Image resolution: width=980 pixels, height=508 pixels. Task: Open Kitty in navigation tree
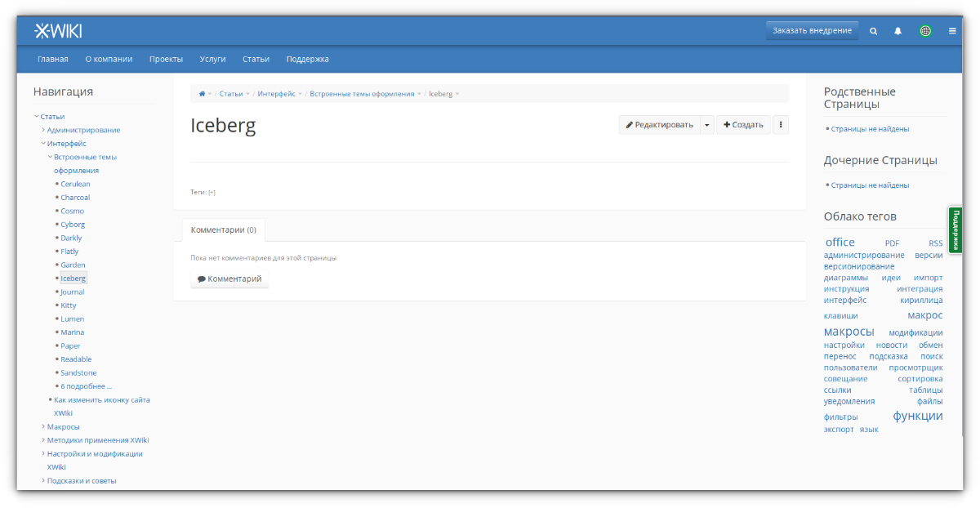69,305
